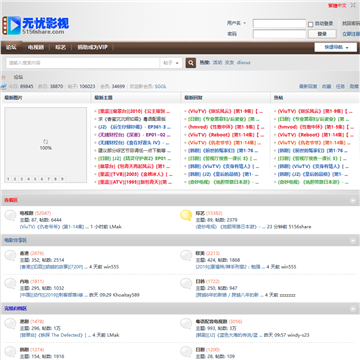Click user Khoaitay589 in forum (1811) row
360x360 pixels.
(x=126, y=295)
